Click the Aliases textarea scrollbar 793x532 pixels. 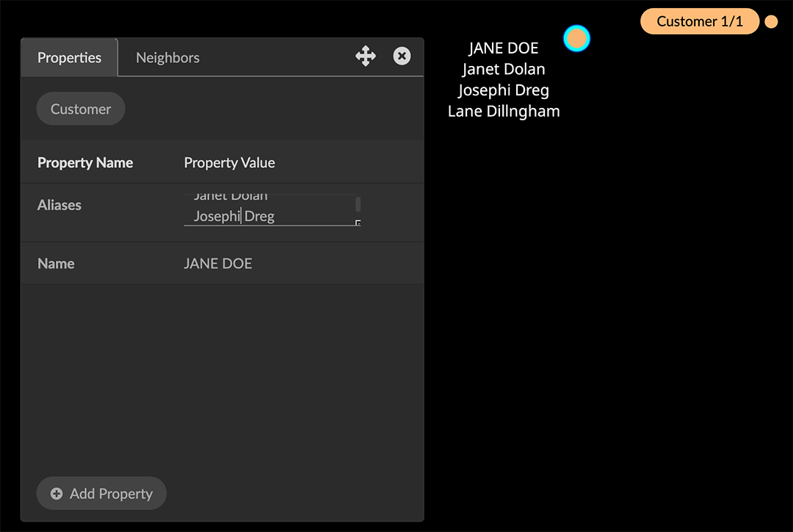[358, 204]
